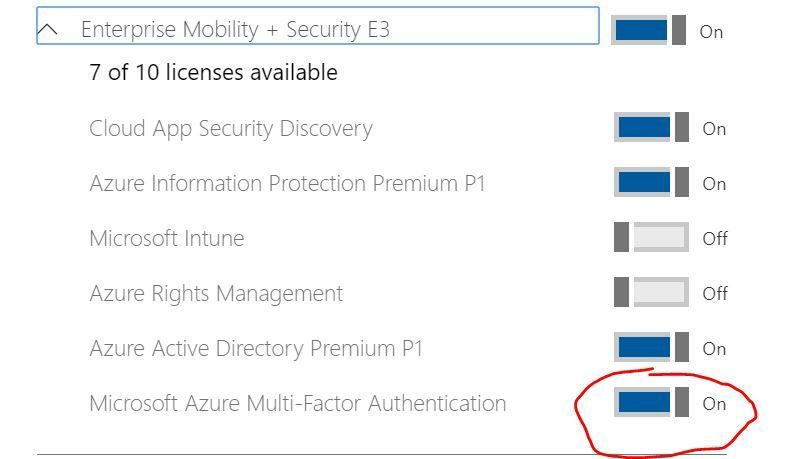Click the Microsoft Azure Multi-Factor Authentication label
Viewport: 806px width, 459px height.
tap(297, 404)
